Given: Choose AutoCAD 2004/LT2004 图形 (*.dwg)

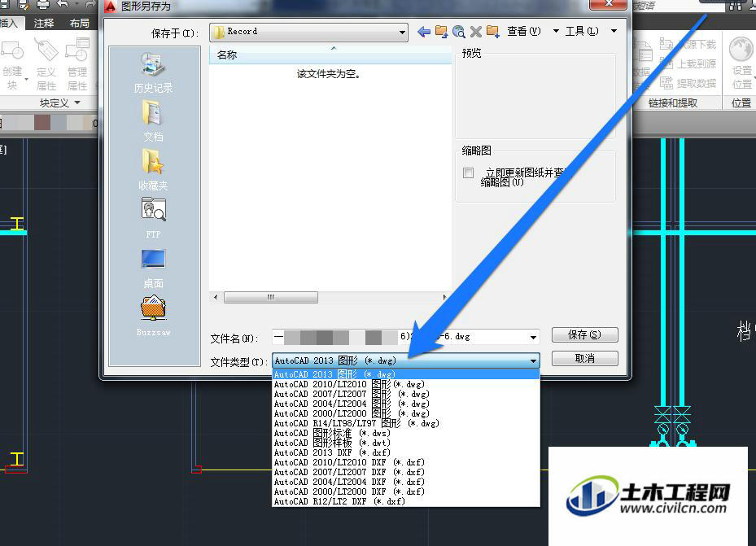Looking at the screenshot, I should (406, 404).
